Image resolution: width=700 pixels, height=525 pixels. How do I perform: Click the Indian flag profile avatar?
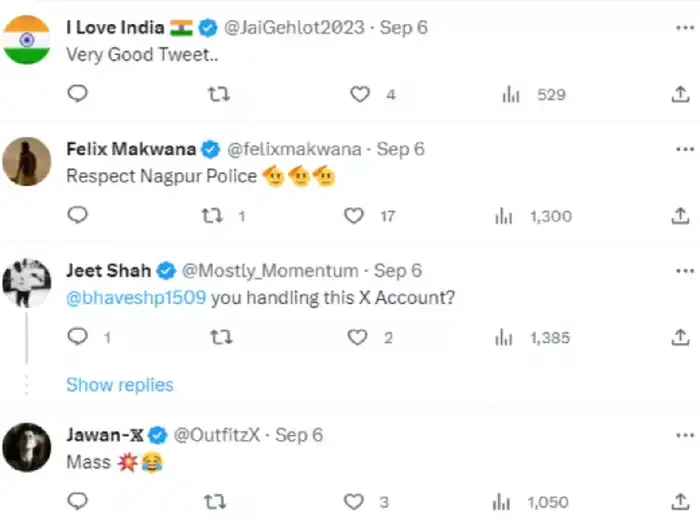point(26,40)
